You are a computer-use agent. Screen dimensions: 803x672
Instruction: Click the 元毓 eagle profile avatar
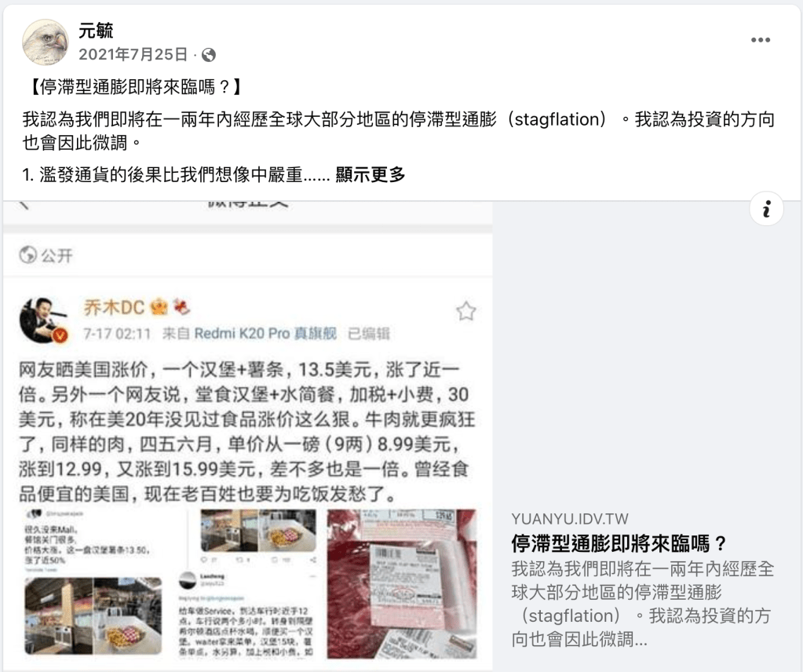pos(46,42)
